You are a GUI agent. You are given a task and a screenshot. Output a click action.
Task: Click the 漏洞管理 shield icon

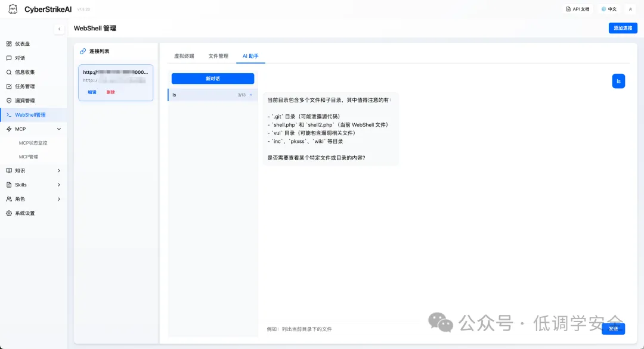pyautogui.click(x=9, y=101)
